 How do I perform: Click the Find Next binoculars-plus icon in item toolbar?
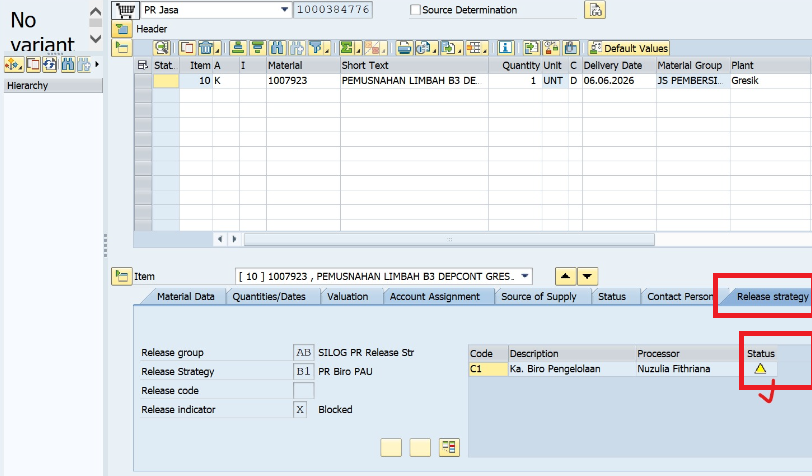(297, 48)
